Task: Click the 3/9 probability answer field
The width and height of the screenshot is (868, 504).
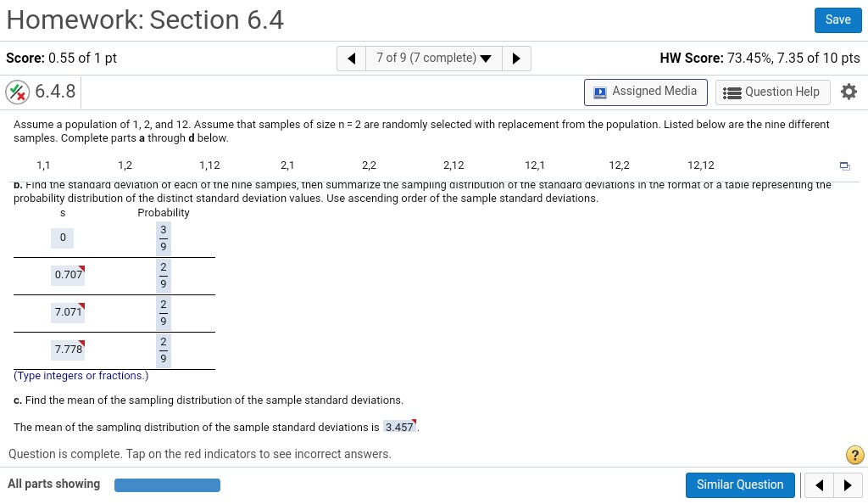Action: tap(164, 238)
